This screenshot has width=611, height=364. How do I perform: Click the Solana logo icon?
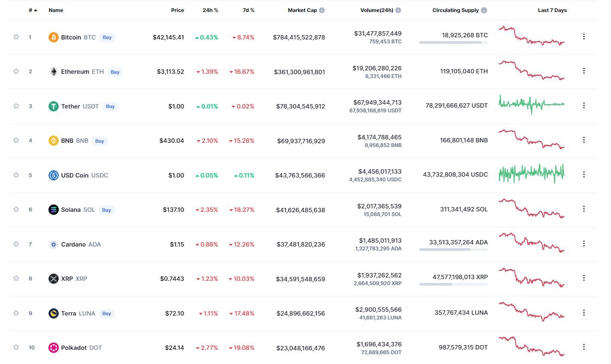[53, 210]
